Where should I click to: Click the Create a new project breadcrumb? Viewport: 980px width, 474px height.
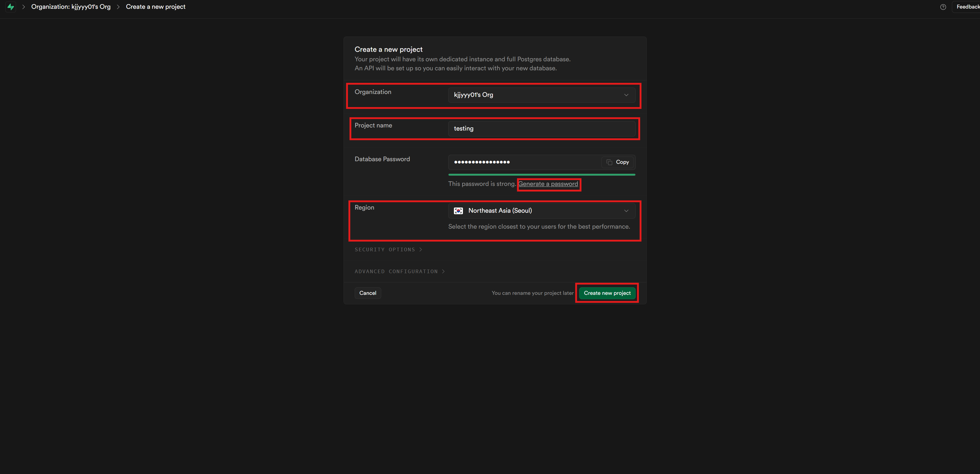(156, 7)
